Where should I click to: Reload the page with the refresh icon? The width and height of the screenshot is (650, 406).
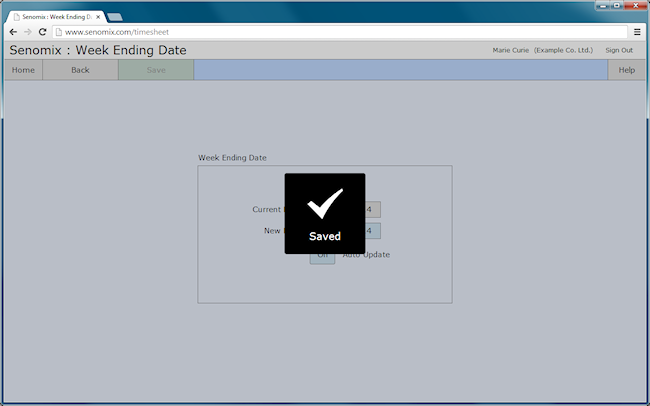(42, 32)
